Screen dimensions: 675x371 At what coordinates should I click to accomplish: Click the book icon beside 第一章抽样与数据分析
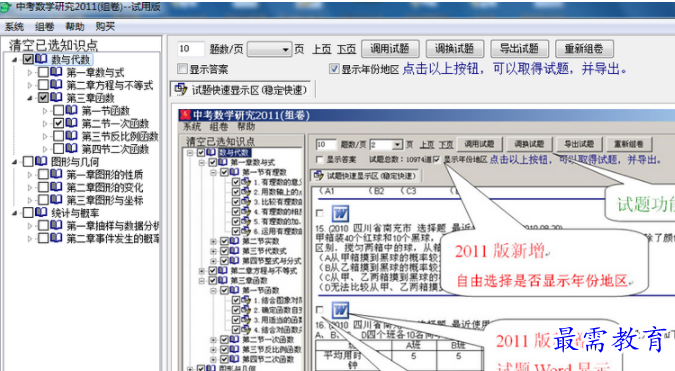[56, 226]
